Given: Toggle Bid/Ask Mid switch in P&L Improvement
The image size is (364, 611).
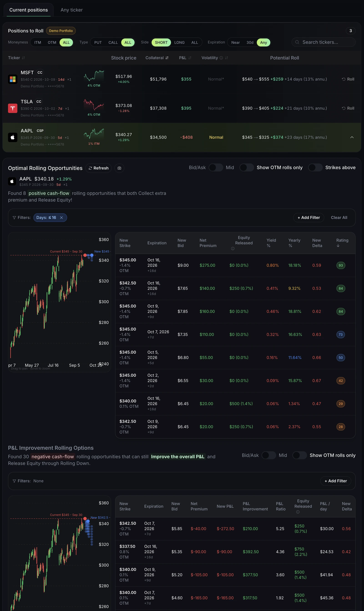Looking at the screenshot, I should 269,455.
